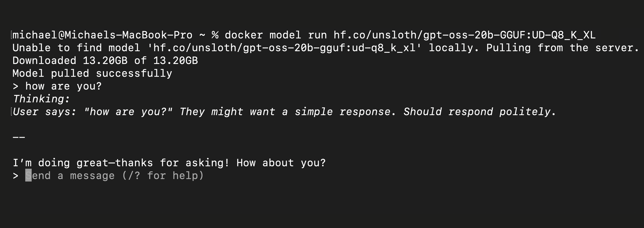The width and height of the screenshot is (644, 228).
Task: Click the 'Unable to find model' text
Action: click(x=76, y=48)
